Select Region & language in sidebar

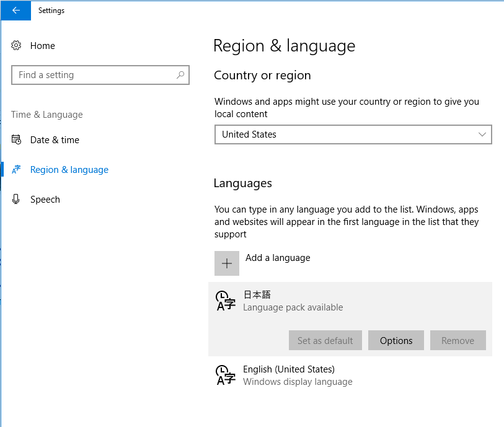pyautogui.click(x=69, y=170)
